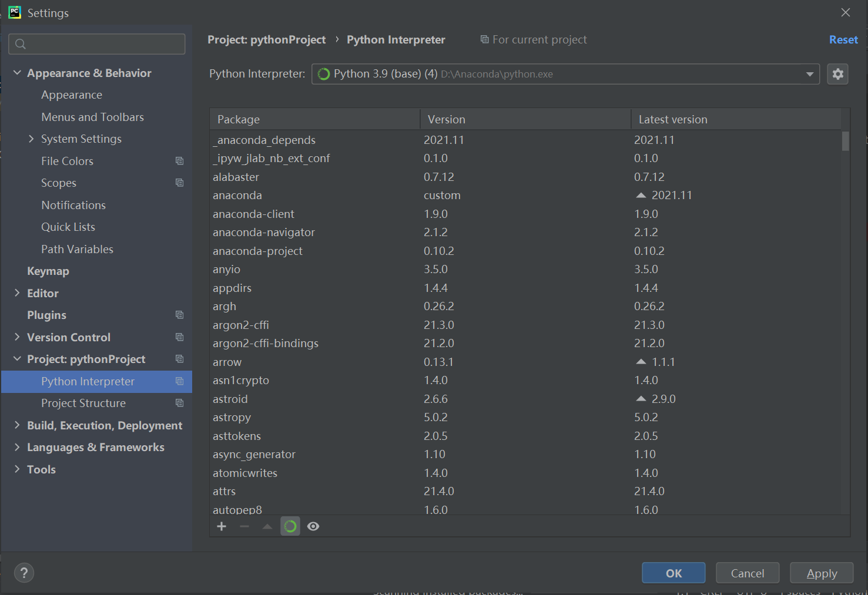The width and height of the screenshot is (868, 595).
Task: Click the Reset link
Action: tap(843, 39)
